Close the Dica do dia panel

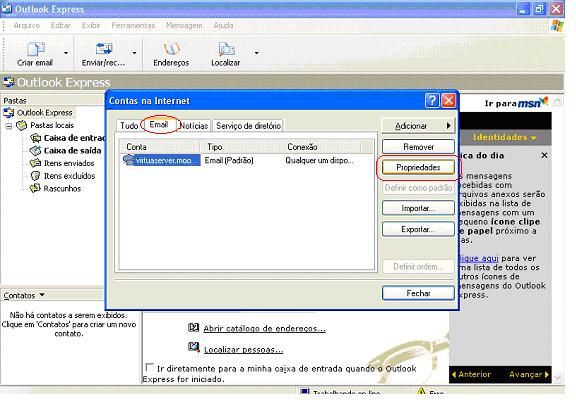click(544, 155)
